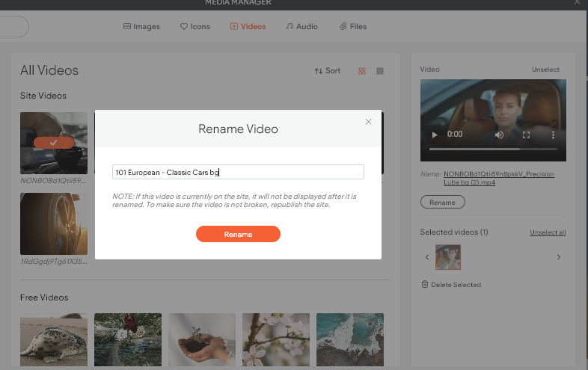
Task: Open the Icons tab
Action: click(195, 26)
